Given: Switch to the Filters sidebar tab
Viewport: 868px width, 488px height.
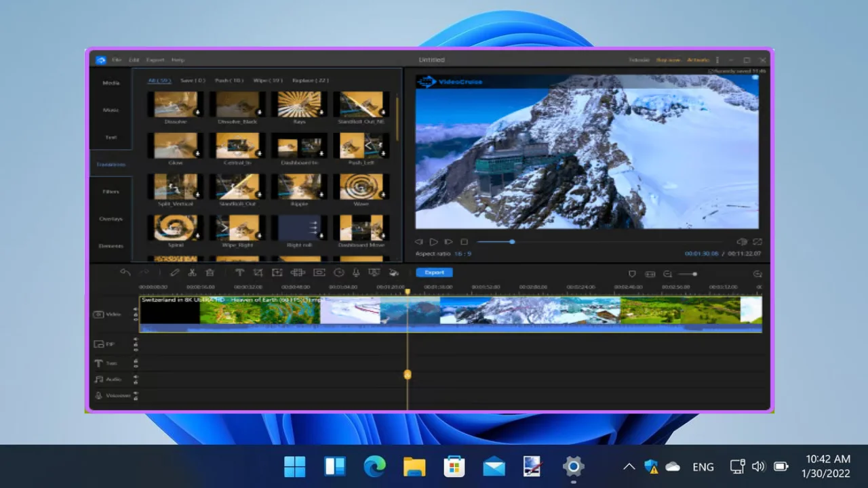Looking at the screenshot, I should [x=111, y=192].
